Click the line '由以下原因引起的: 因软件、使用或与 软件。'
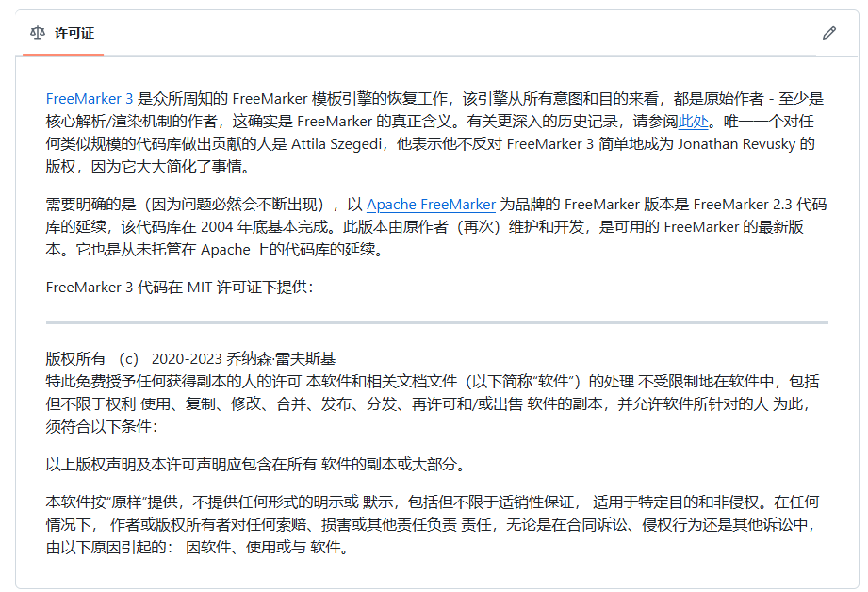The image size is (868, 592). click(x=197, y=548)
